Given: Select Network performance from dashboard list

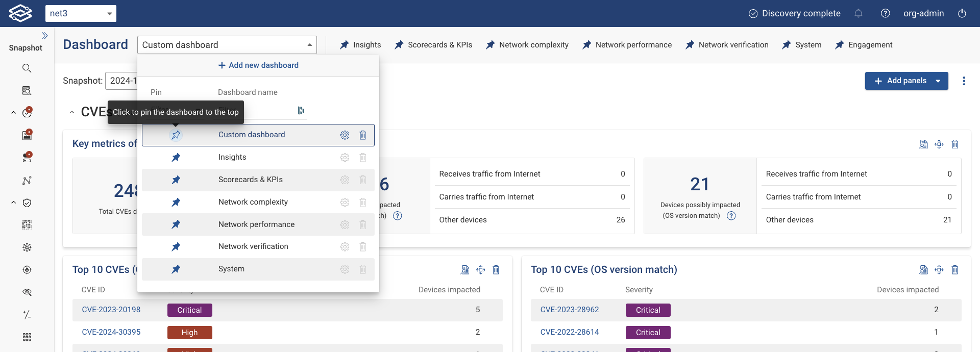Looking at the screenshot, I should point(256,224).
